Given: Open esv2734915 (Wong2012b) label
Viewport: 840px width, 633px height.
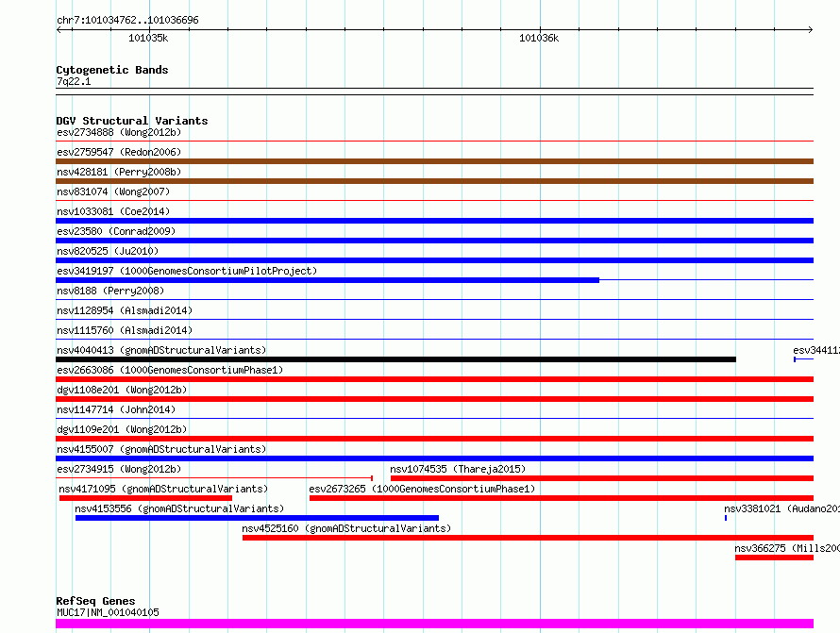Looking at the screenshot, I should pyautogui.click(x=119, y=469).
